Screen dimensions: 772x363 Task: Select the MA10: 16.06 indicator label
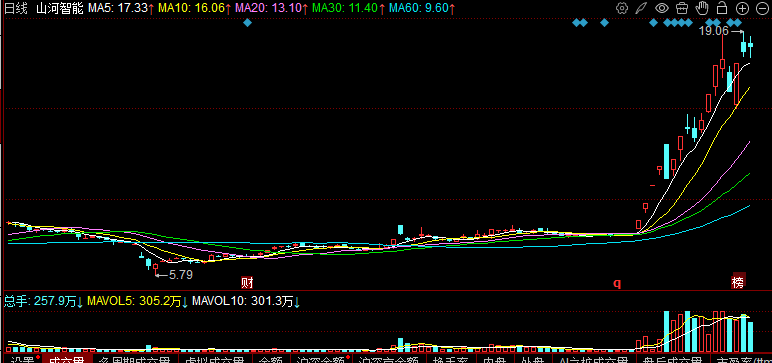point(195,8)
